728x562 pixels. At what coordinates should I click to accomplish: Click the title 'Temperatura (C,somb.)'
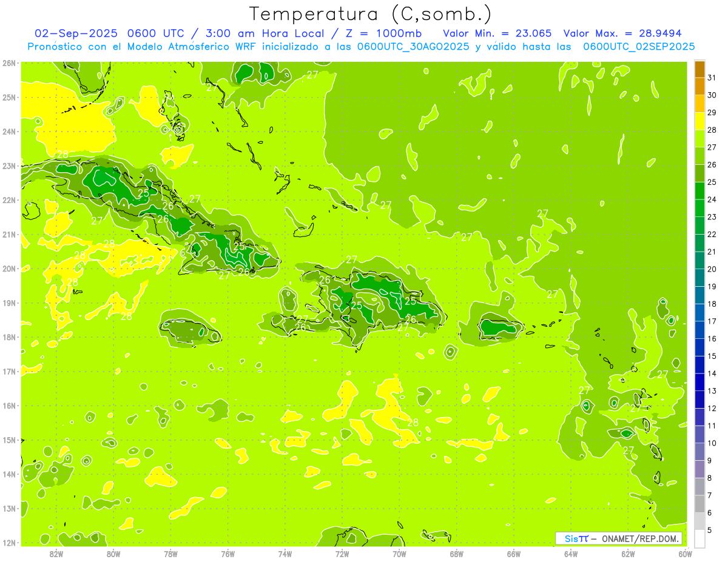point(370,14)
